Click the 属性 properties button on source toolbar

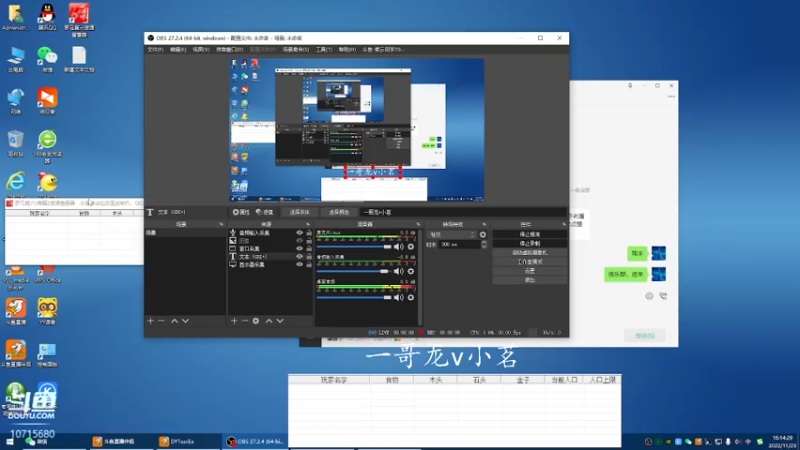click(x=241, y=212)
